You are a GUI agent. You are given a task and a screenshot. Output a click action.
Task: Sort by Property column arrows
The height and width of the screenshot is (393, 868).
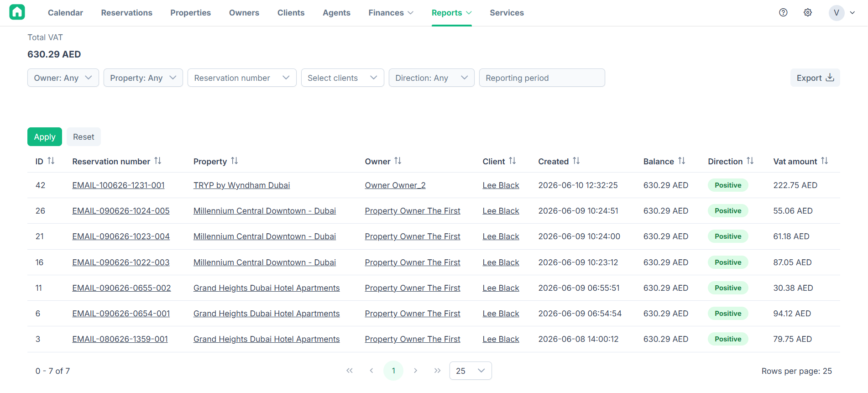[235, 161]
